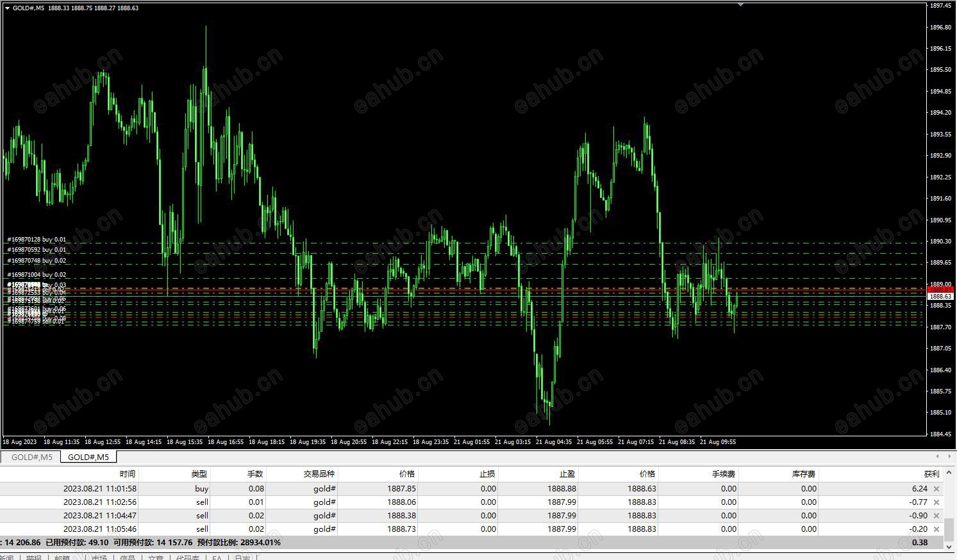Click the 21 Aug 04:35 time axis label
The height and width of the screenshot is (560, 957).
click(554, 442)
